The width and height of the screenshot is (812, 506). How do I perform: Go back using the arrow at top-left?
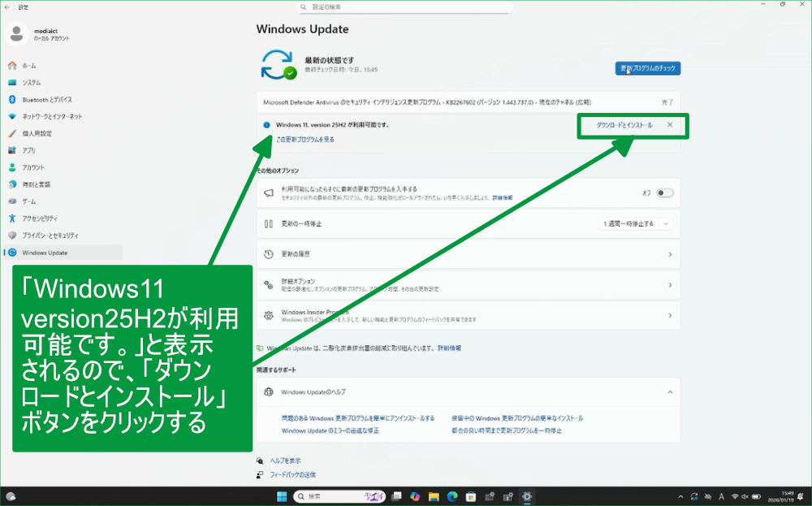point(7,6)
